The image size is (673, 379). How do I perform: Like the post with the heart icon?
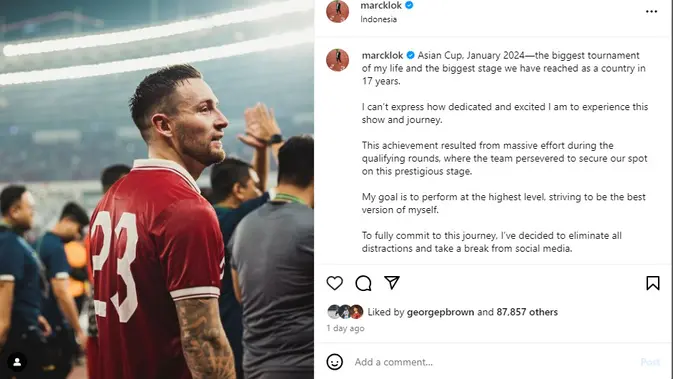[x=334, y=283]
